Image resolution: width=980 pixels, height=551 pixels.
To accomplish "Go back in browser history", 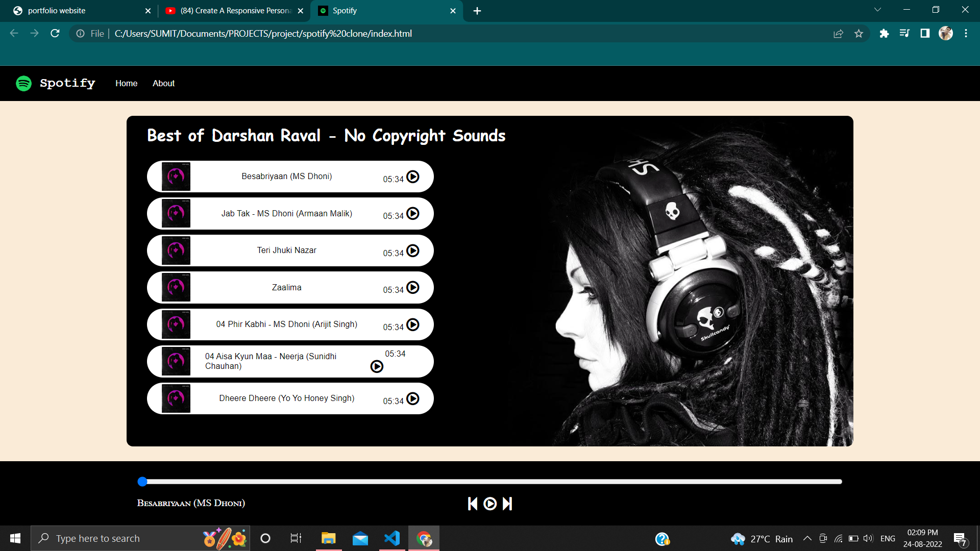I will 14,33.
